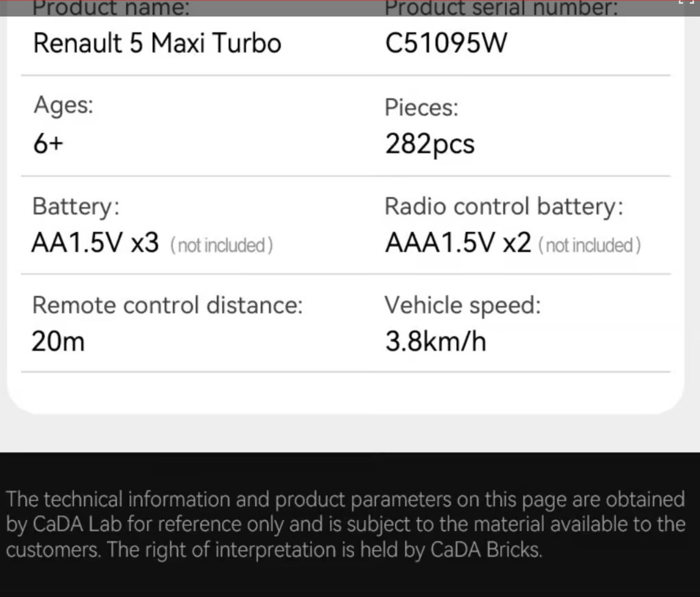The width and height of the screenshot is (700, 597).
Task: Click the Vehicle speed label
Action: tap(463, 305)
